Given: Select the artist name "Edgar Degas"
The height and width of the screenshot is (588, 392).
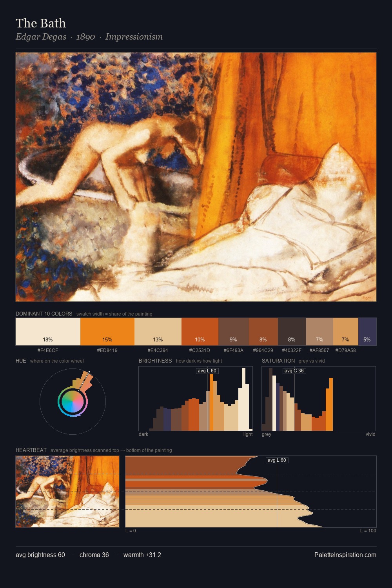Looking at the screenshot, I should point(41,37).
